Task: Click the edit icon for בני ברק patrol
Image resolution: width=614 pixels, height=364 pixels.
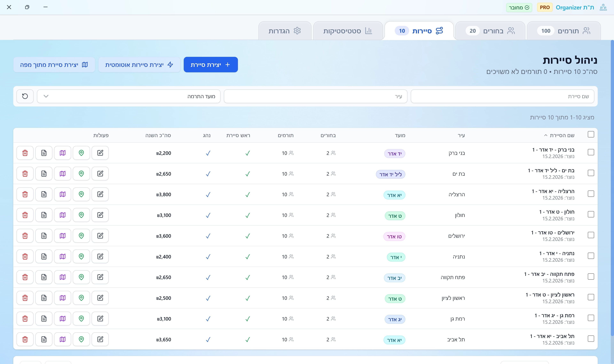Action: pos(100,153)
